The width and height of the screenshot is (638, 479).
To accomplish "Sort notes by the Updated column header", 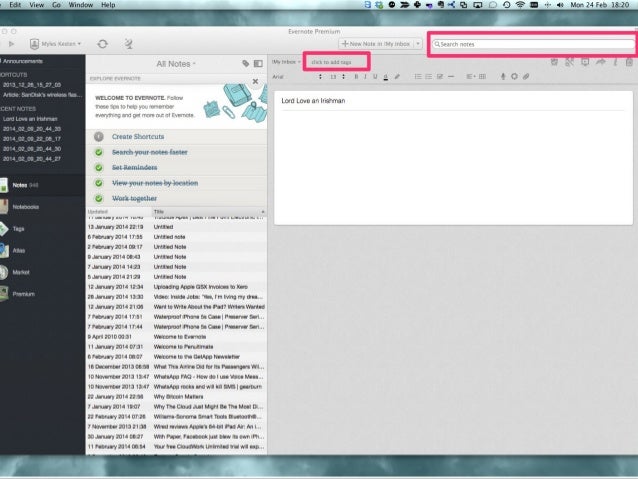I will pyautogui.click(x=119, y=212).
